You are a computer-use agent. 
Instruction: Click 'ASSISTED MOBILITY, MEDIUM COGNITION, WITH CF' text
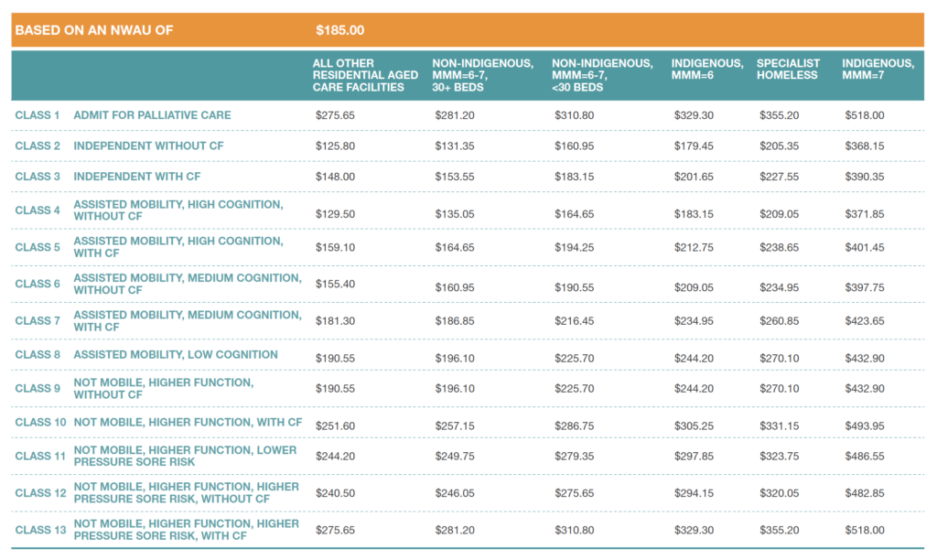188,321
